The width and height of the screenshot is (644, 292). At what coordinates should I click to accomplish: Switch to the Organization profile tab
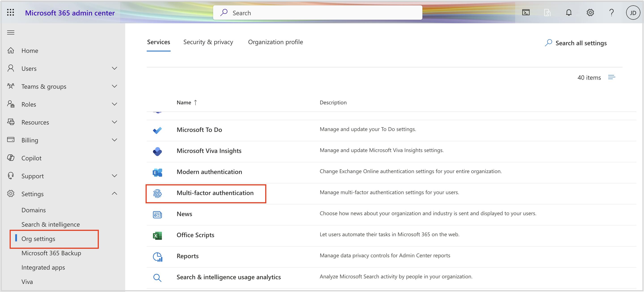click(x=275, y=42)
